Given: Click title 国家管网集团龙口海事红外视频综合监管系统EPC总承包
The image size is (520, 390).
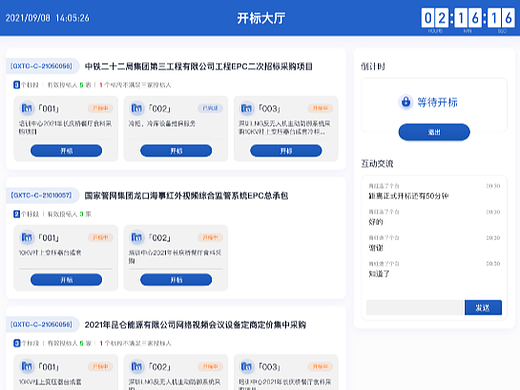Looking at the screenshot, I should 186,195.
